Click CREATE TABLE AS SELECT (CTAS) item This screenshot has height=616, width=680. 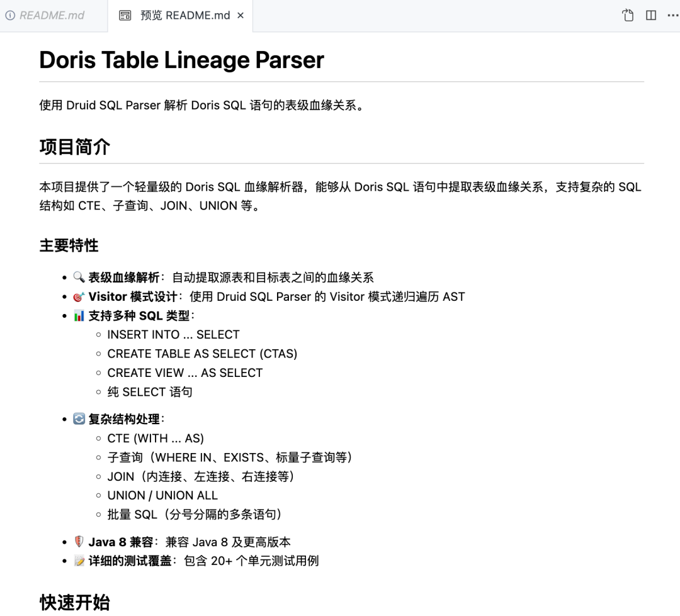coord(202,354)
